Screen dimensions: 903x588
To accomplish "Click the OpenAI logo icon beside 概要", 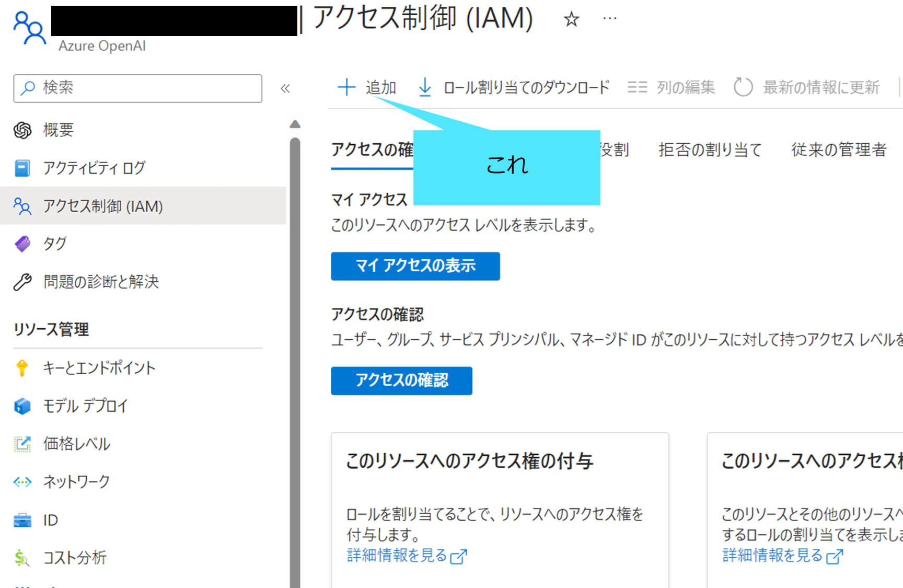I will coord(22,130).
